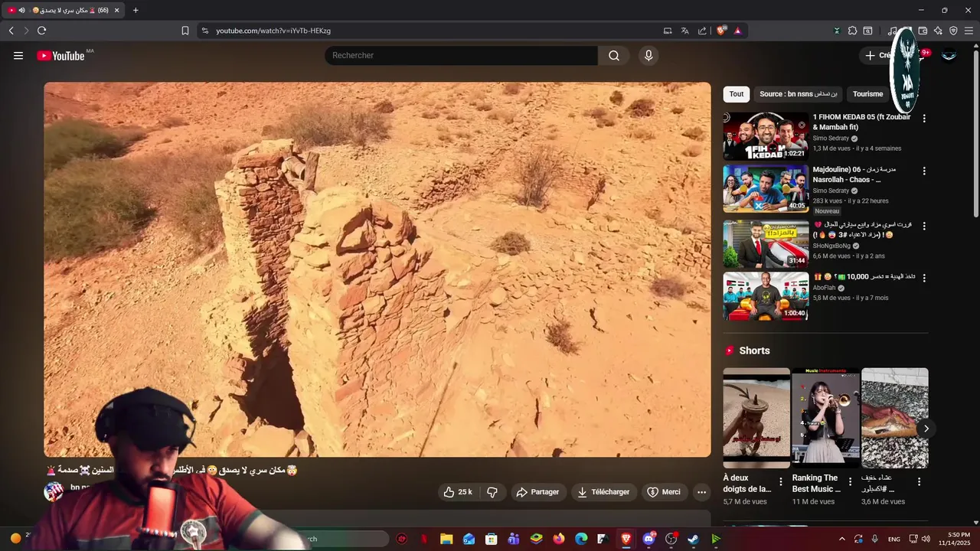Open the Extensions puzzle-piece menu
The image size is (980, 551).
(x=852, y=31)
